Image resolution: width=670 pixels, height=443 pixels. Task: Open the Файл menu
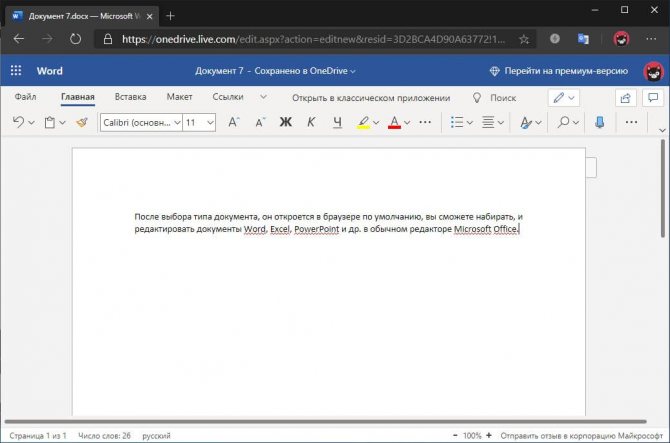click(25, 97)
